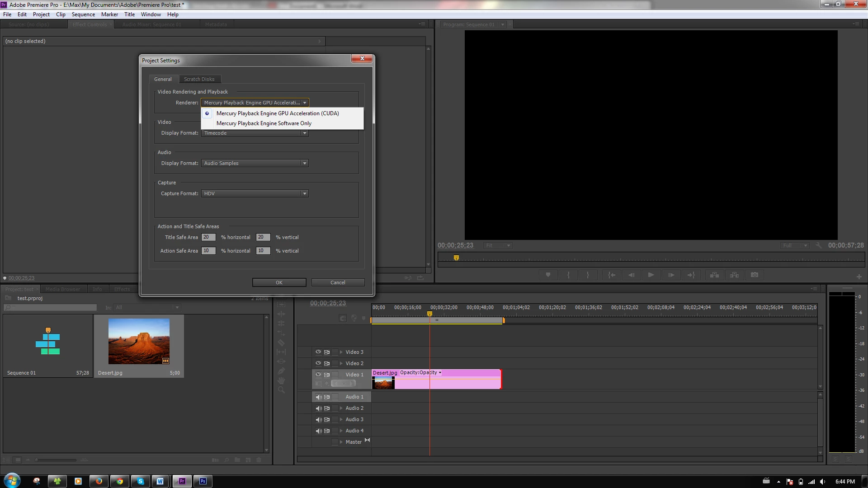The height and width of the screenshot is (488, 868).
Task: Click the Lift button in Program monitor
Action: point(714,275)
